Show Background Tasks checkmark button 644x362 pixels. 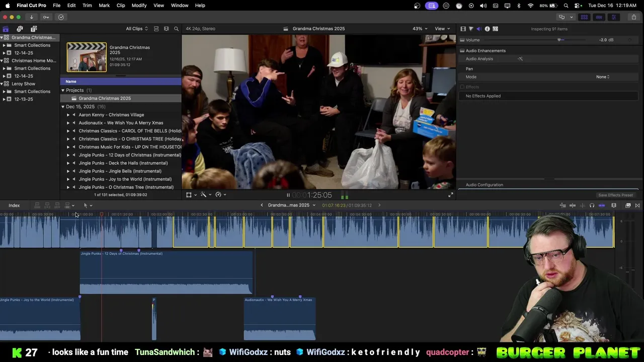(61, 17)
